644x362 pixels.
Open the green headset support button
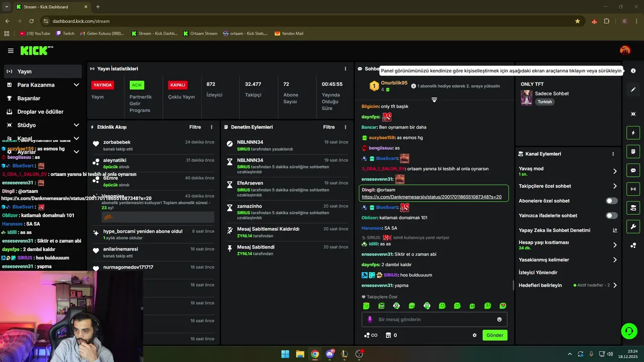[629, 331]
